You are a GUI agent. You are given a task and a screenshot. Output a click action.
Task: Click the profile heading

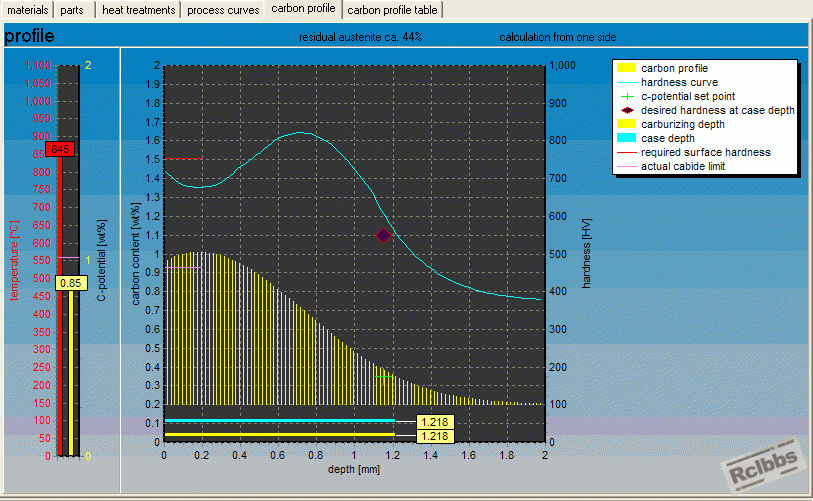tap(29, 36)
